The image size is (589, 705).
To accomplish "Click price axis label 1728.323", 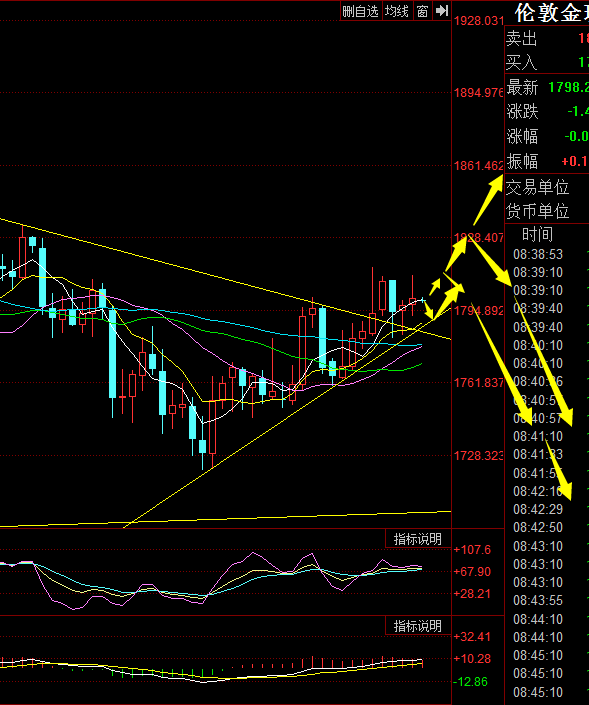I will [x=479, y=456].
